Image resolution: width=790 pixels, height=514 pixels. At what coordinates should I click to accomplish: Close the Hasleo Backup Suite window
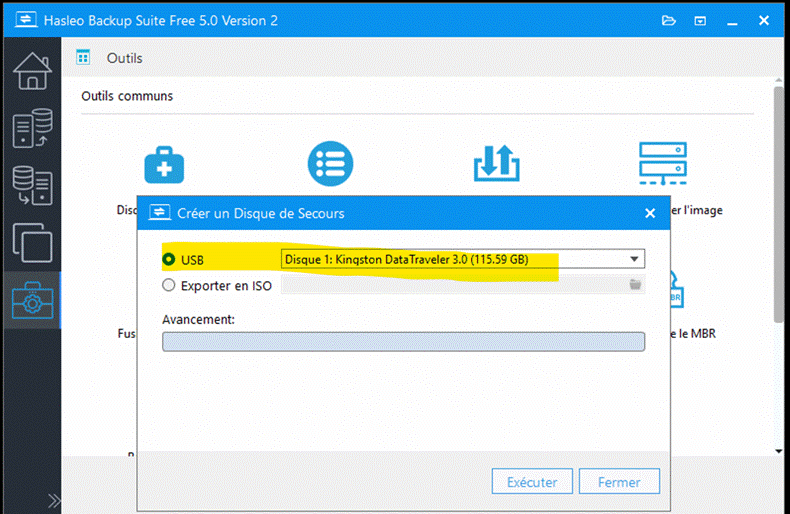764,21
